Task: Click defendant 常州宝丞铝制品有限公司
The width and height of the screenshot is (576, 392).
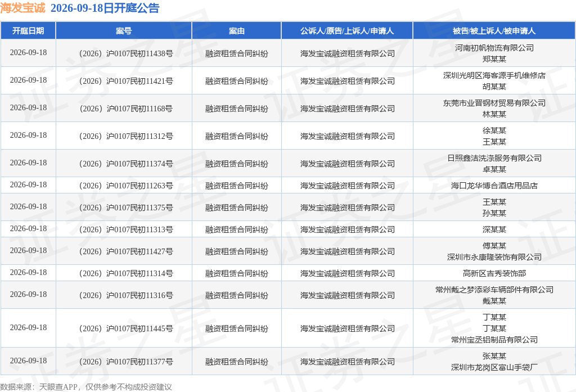Action: pyautogui.click(x=494, y=340)
